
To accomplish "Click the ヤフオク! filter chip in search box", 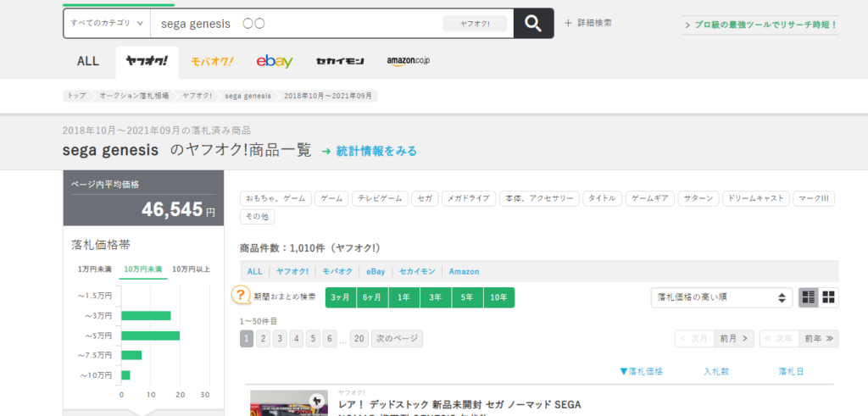I will click(x=475, y=24).
